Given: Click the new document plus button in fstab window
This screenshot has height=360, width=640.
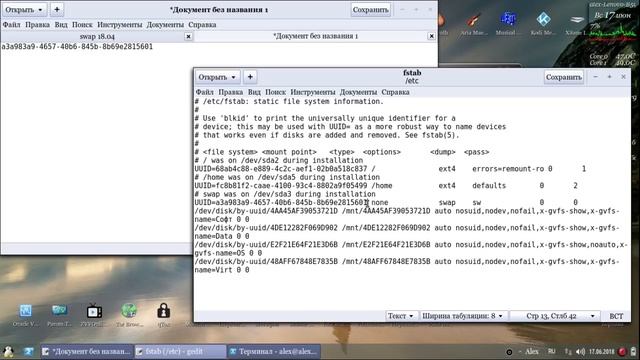Looking at the screenshot, I should tap(250, 77).
